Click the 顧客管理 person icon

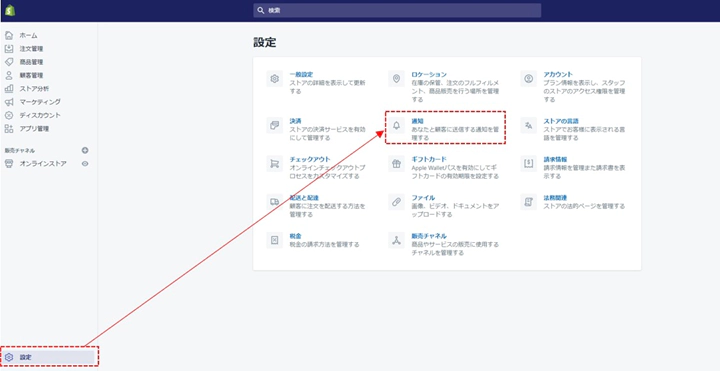coord(9,75)
